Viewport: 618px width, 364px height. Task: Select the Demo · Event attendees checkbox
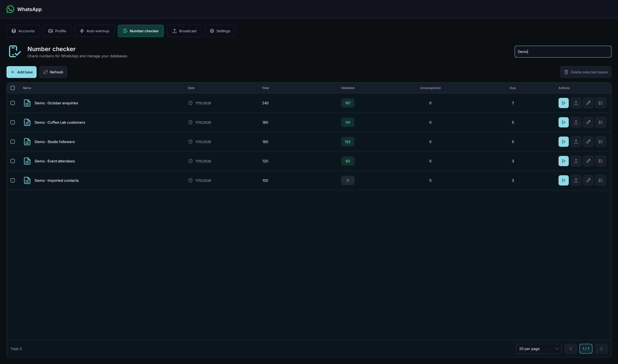click(13, 161)
